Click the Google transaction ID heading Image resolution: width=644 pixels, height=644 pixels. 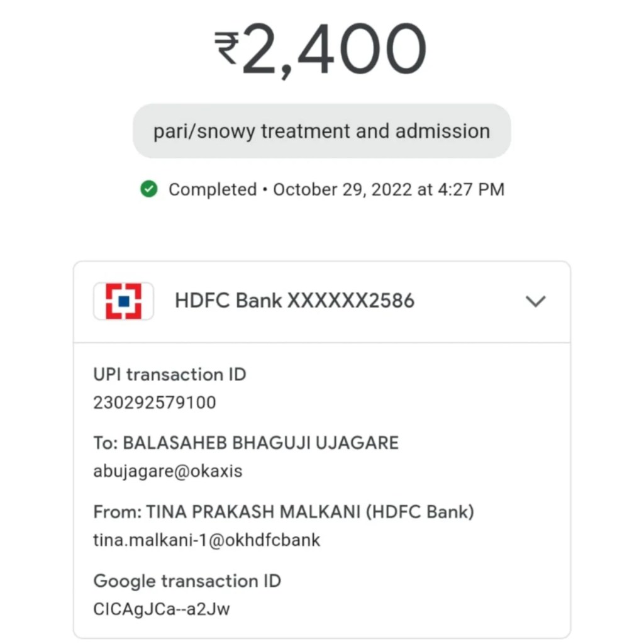tap(187, 581)
